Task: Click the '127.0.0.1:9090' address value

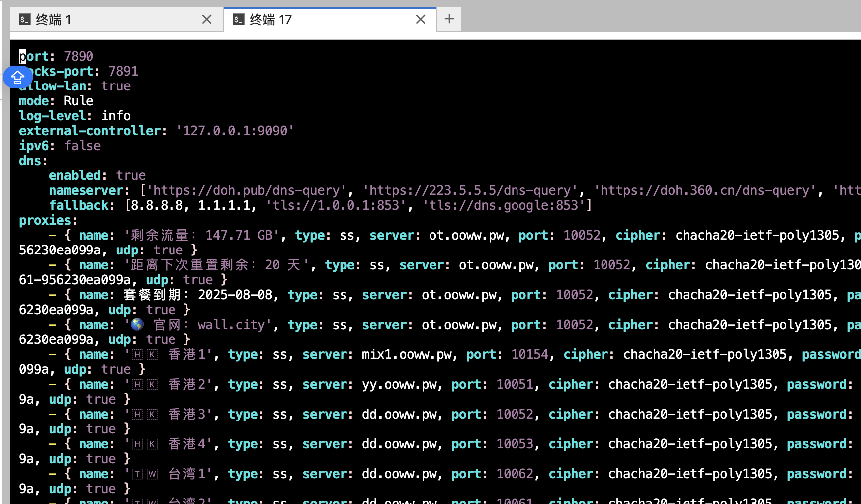Action: pyautogui.click(x=235, y=131)
